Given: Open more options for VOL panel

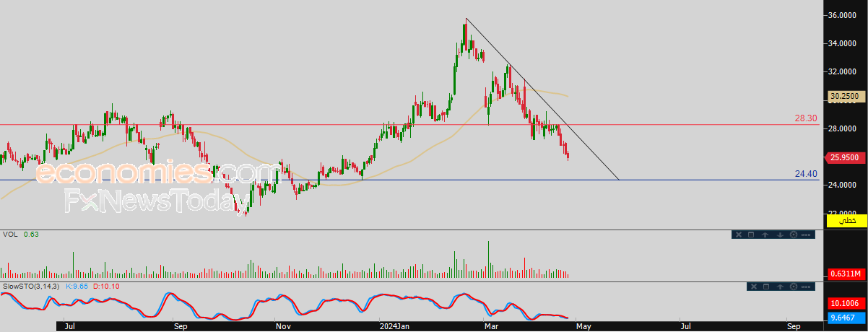Looking at the screenshot, I should (x=806, y=235).
